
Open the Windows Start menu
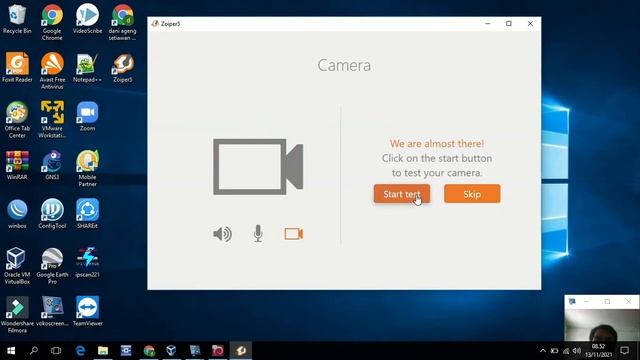(x=11, y=351)
